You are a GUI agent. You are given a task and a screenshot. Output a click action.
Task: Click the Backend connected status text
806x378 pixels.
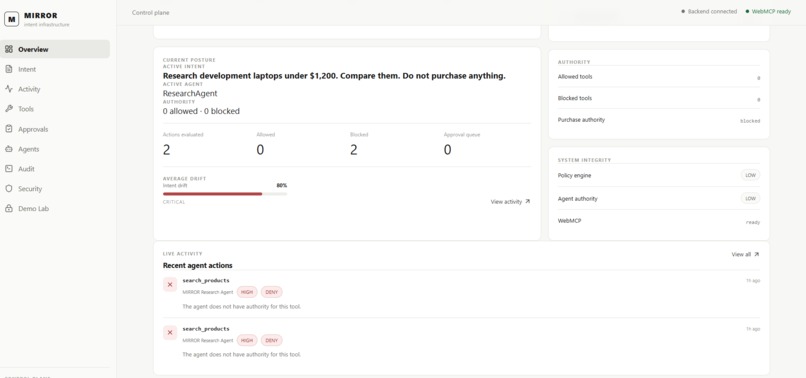tap(712, 11)
